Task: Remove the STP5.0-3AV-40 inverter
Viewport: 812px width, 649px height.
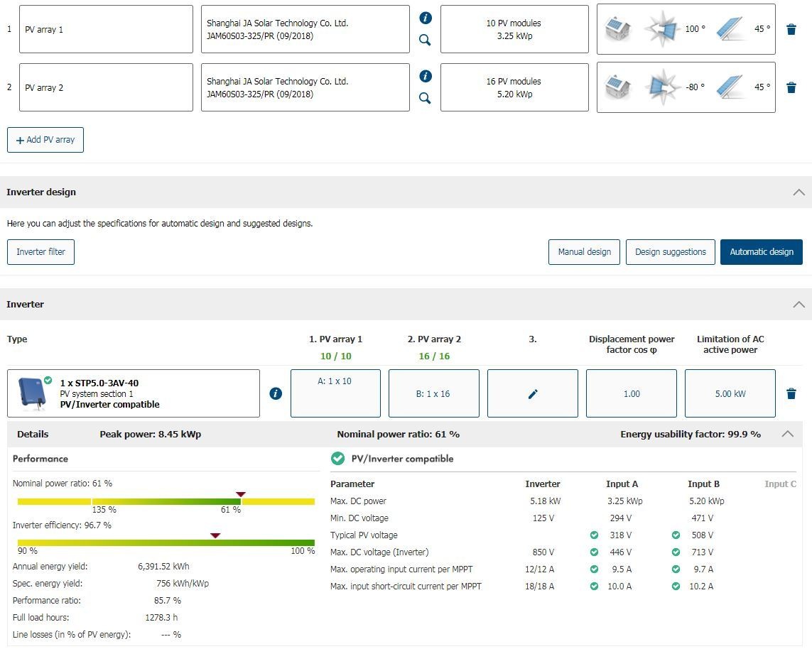Action: [791, 394]
